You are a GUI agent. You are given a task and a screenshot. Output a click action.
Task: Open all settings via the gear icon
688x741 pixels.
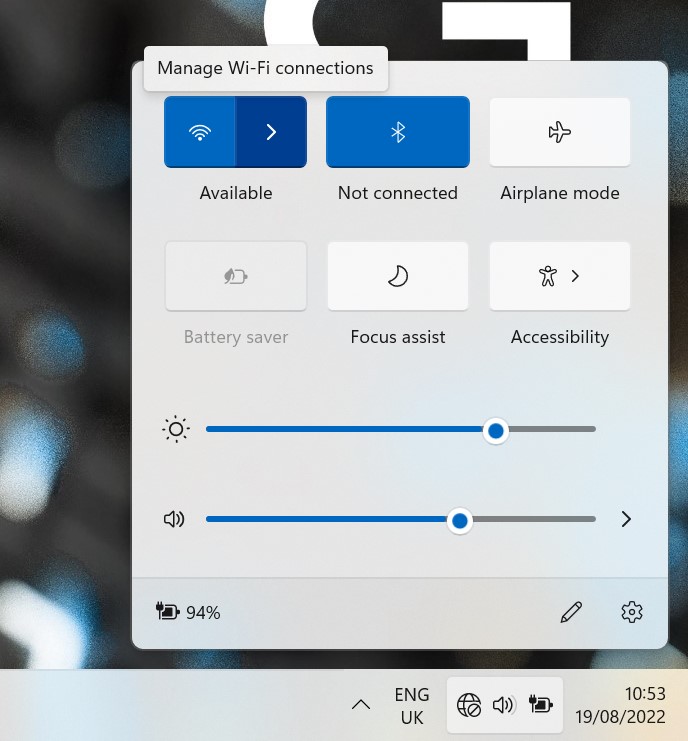tap(632, 612)
